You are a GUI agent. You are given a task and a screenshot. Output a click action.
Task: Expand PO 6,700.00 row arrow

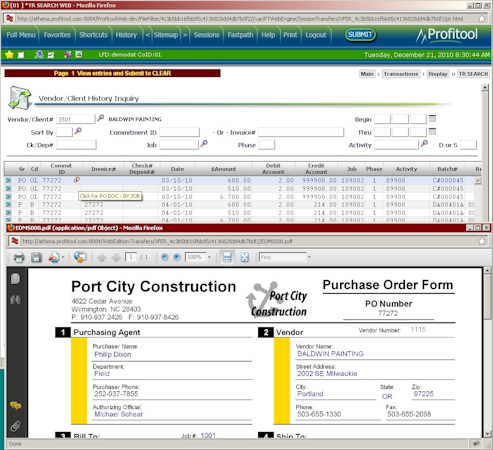(x=8, y=196)
